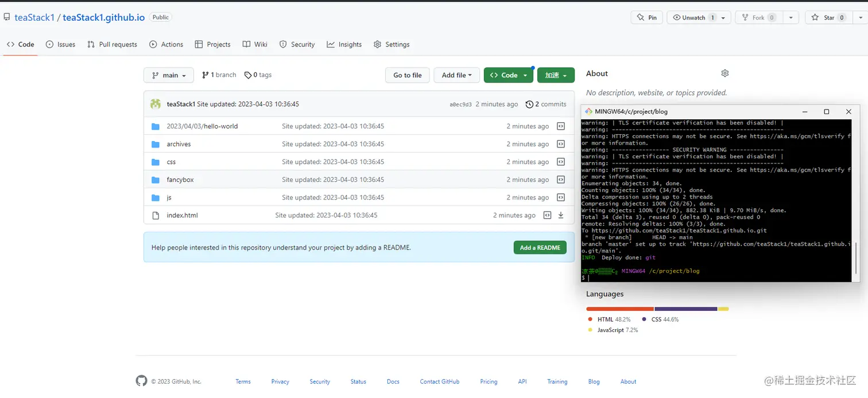868x398 pixels.
Task: View the 0 tags link
Action: point(258,75)
